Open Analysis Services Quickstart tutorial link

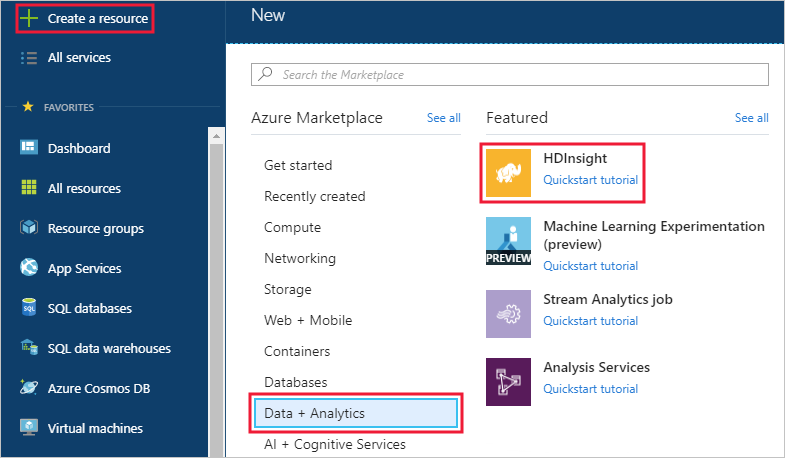[590, 389]
